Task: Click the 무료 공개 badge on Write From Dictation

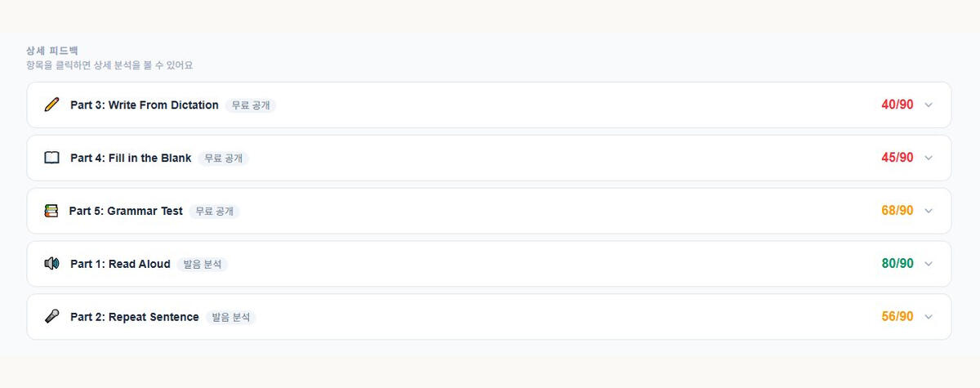Action: point(251,105)
